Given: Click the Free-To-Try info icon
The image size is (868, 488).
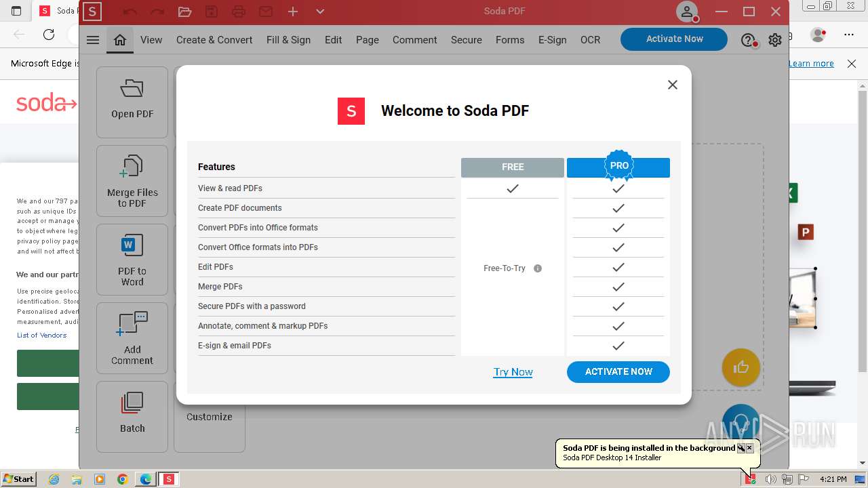Looking at the screenshot, I should pyautogui.click(x=538, y=268).
